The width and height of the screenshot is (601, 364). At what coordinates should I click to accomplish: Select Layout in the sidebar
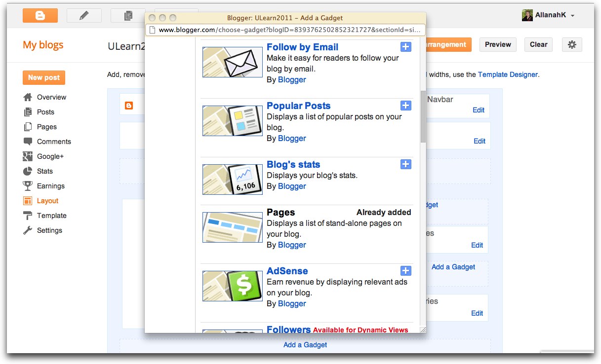click(x=47, y=201)
